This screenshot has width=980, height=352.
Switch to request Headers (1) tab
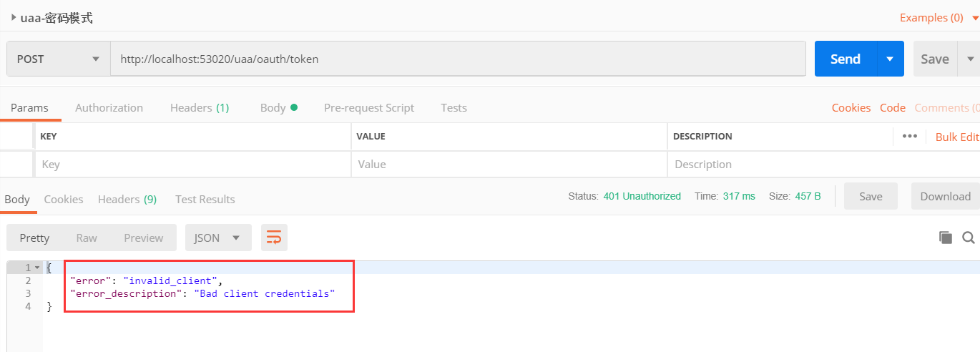[x=200, y=107]
